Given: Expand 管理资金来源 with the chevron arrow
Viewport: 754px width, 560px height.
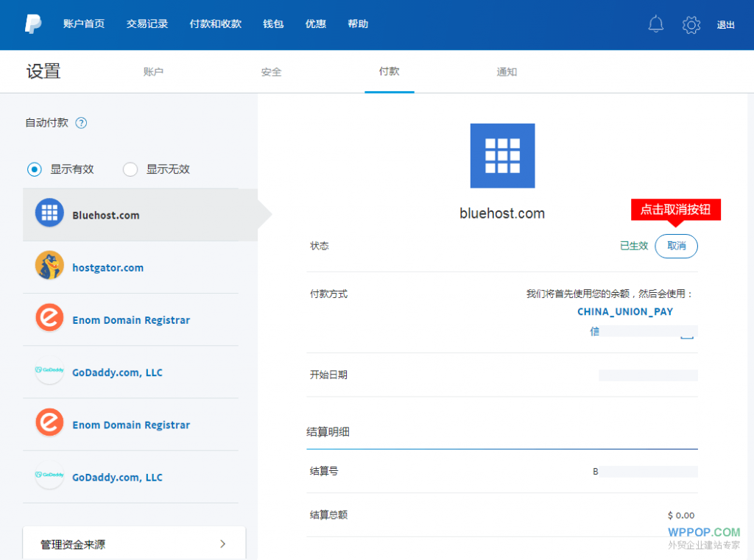Looking at the screenshot, I should [222, 544].
